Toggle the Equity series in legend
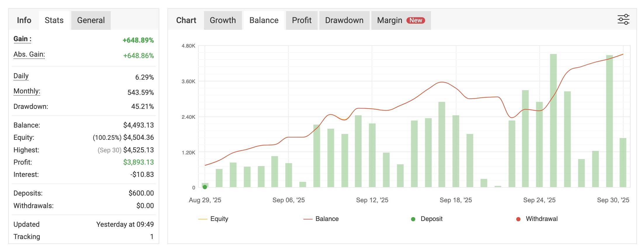 pyautogui.click(x=213, y=219)
